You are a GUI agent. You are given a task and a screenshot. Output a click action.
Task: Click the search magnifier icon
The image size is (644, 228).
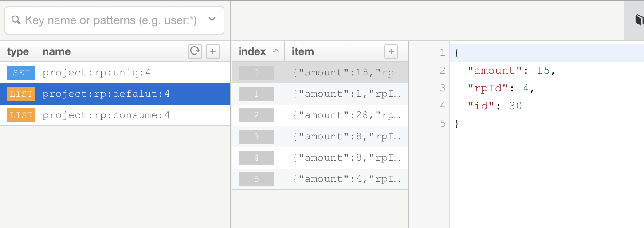[x=16, y=20]
